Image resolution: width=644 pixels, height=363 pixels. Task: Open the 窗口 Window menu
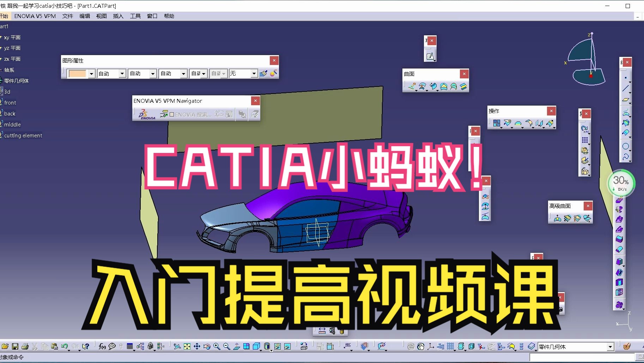tap(152, 16)
